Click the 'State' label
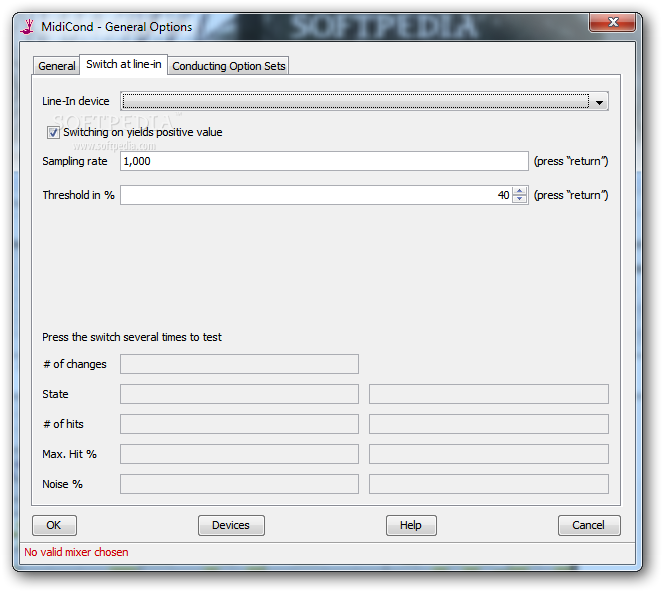 [55, 394]
